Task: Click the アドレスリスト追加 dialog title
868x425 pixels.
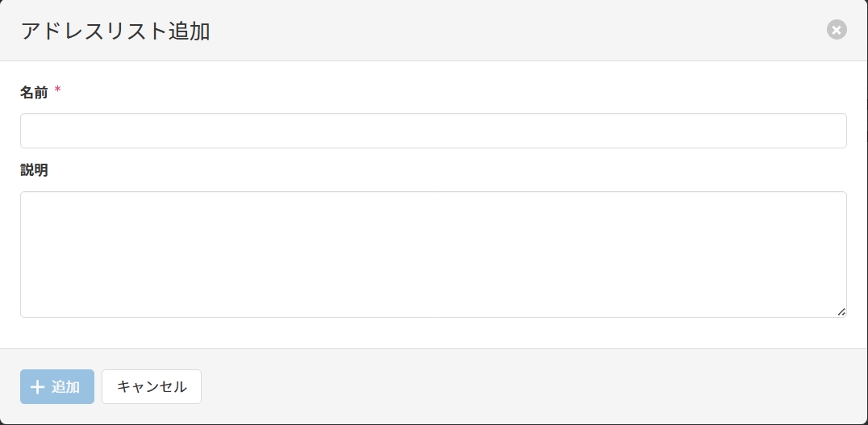Action: coord(115,31)
